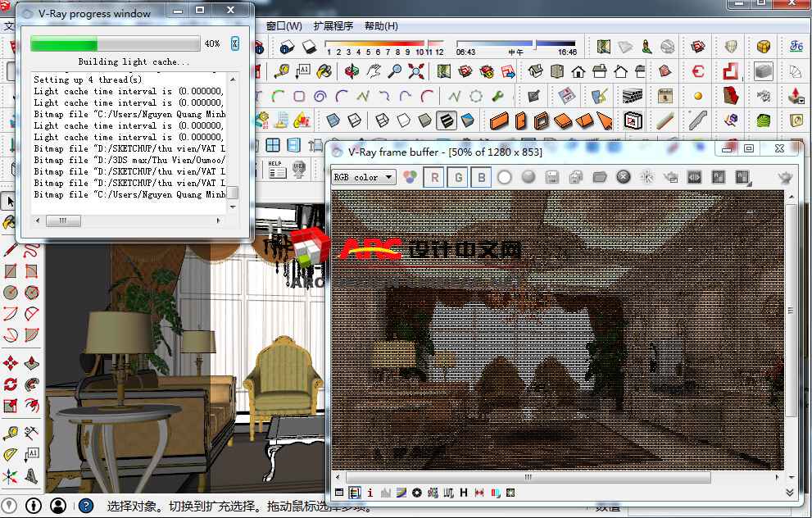Open the 扩展程序 menu
Image resolution: width=812 pixels, height=518 pixels.
pos(333,25)
